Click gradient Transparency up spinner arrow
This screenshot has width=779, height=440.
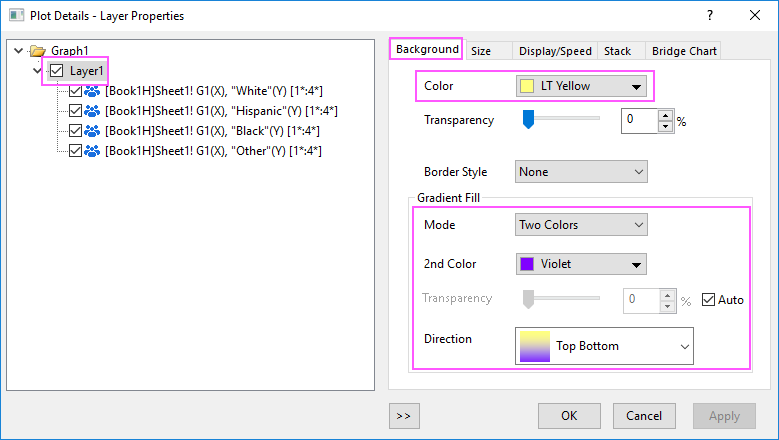(x=668, y=295)
